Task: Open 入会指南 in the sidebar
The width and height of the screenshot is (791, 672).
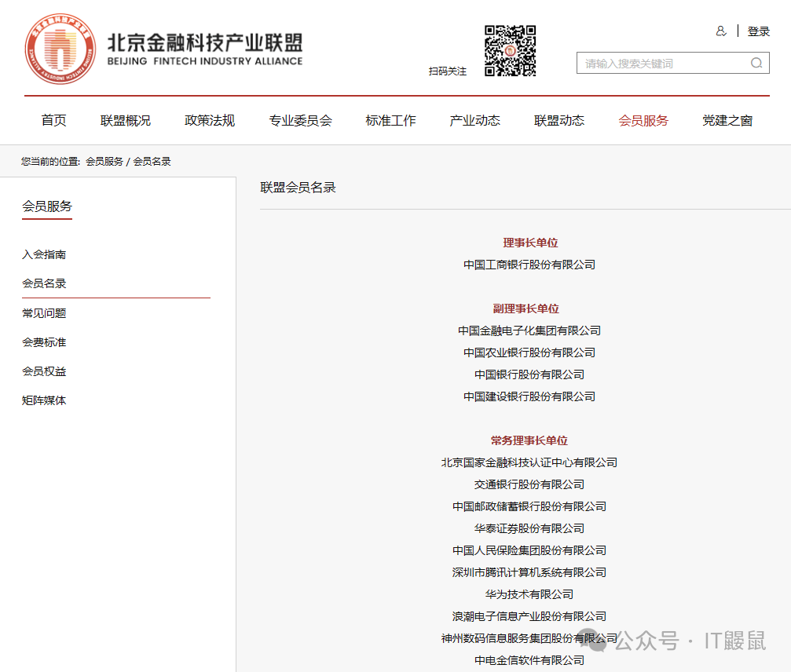Action: [44, 254]
